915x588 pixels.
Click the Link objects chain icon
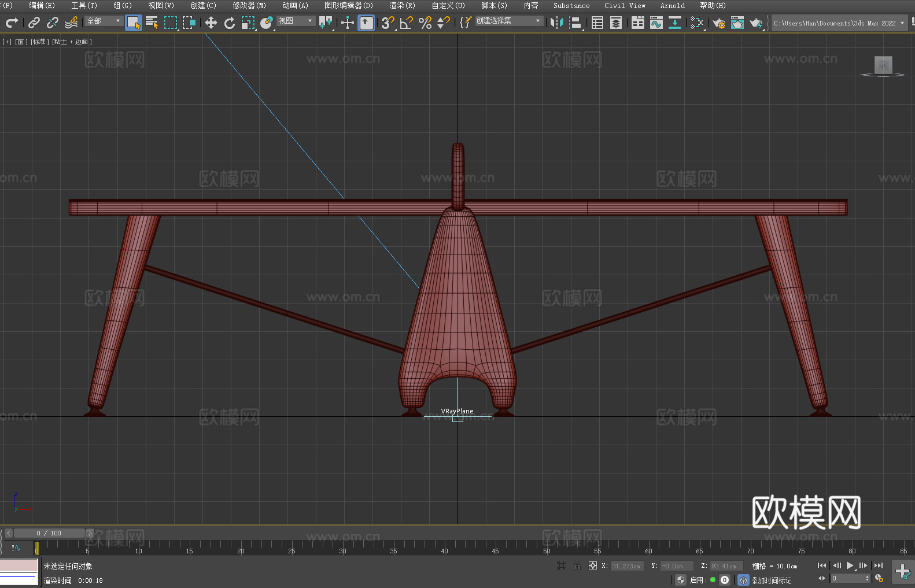34,23
